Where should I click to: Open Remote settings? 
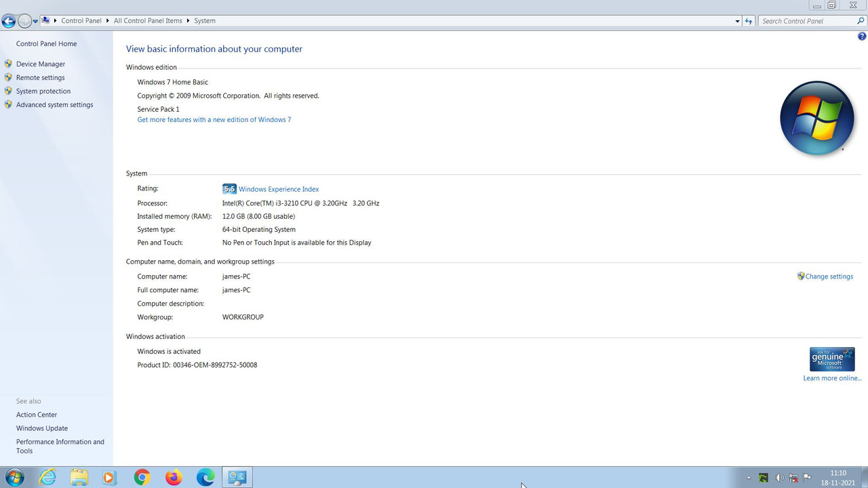tap(41, 78)
